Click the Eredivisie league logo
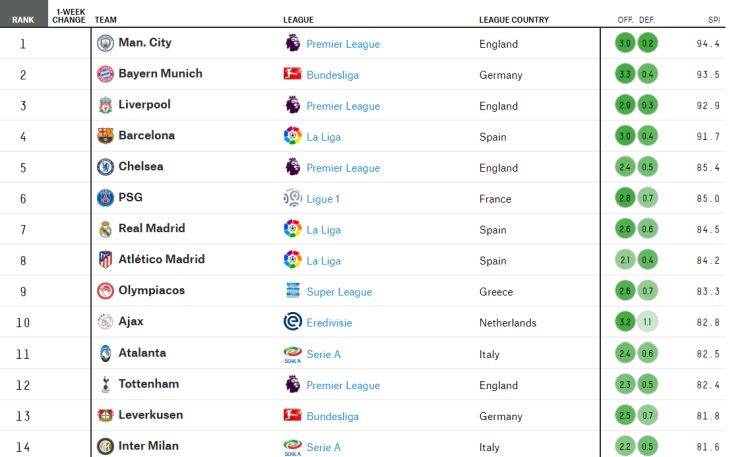This screenshot has width=735, height=457. click(x=292, y=322)
